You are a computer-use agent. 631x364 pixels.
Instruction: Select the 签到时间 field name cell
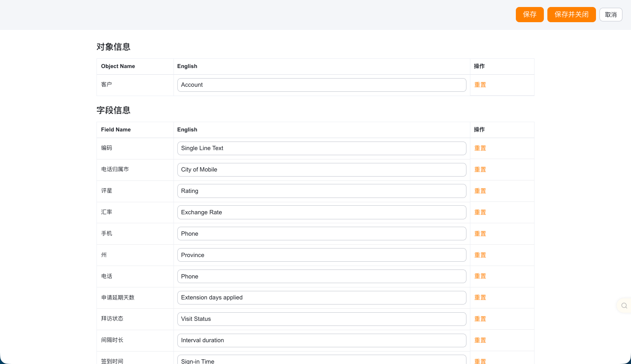coord(135,358)
